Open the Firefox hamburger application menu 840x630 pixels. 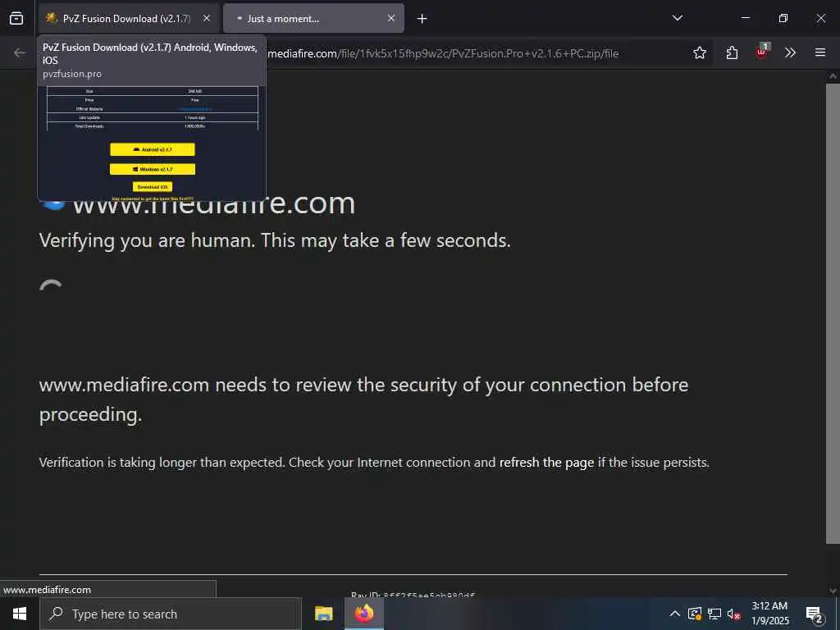tap(819, 52)
